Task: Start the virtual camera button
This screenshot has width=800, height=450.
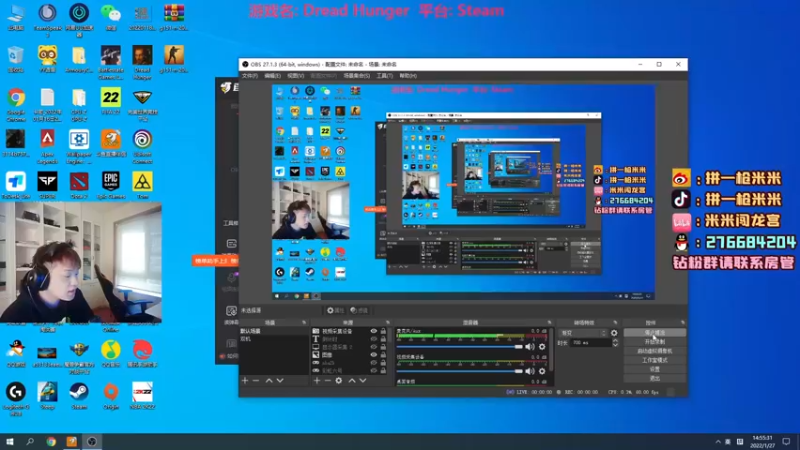Action: [655, 351]
